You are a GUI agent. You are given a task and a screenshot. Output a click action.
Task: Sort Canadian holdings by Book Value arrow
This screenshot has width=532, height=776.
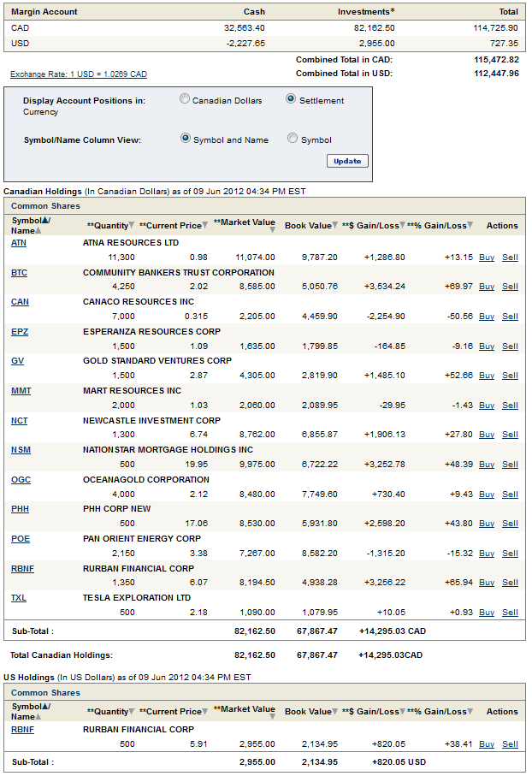[x=335, y=226]
